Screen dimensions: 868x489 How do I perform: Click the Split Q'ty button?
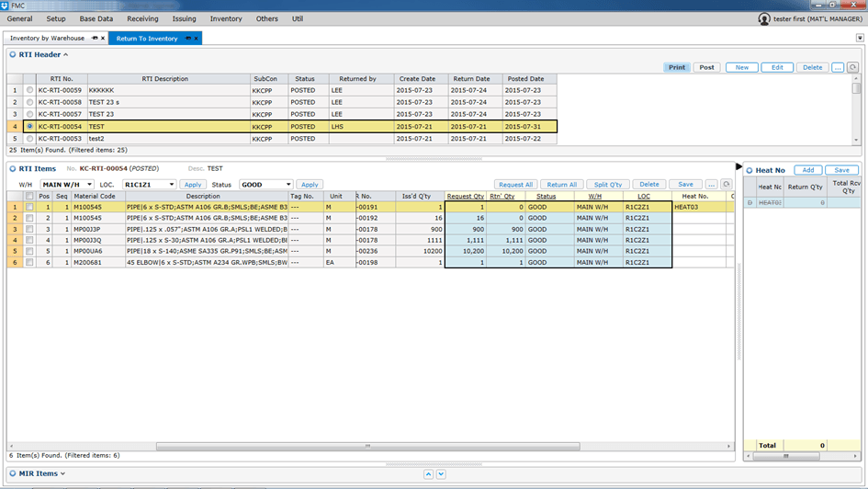pyautogui.click(x=608, y=185)
